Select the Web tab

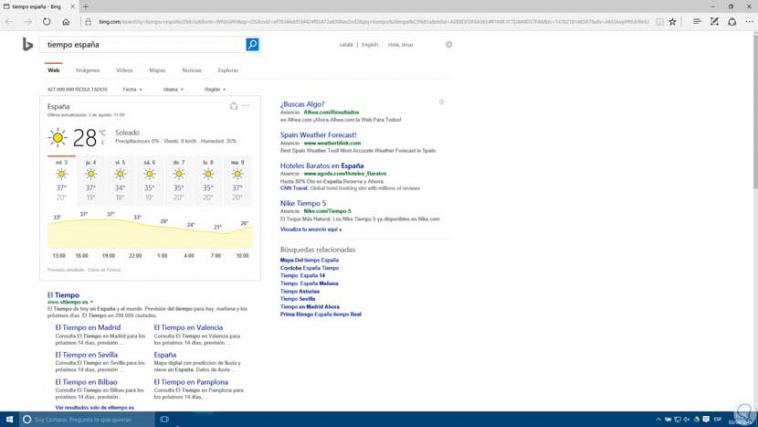pyautogui.click(x=54, y=70)
